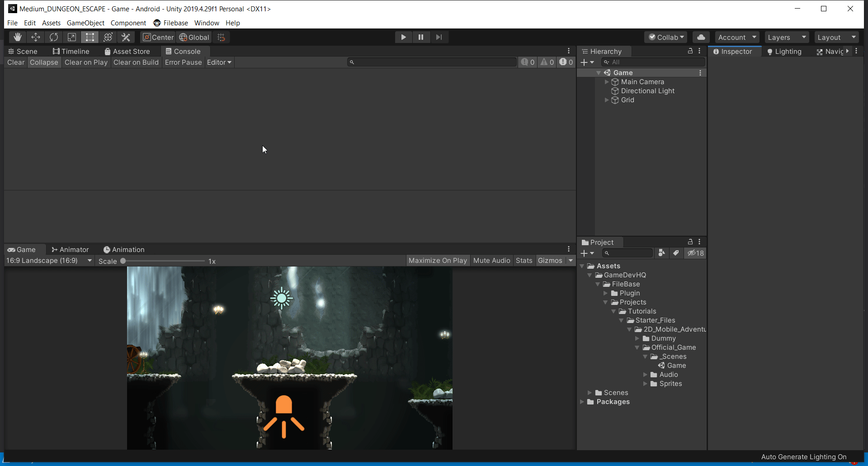Screen dimensions: 868x466
Task: Click the Step frame button
Action: 439,37
